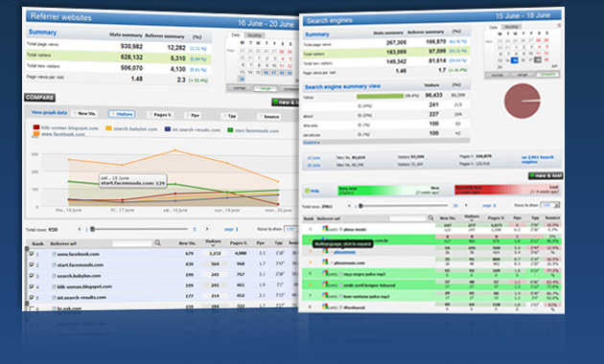This screenshot has height=364, width=604.
Task: Select normal calendar mode in Search engines
Action: coord(497,75)
